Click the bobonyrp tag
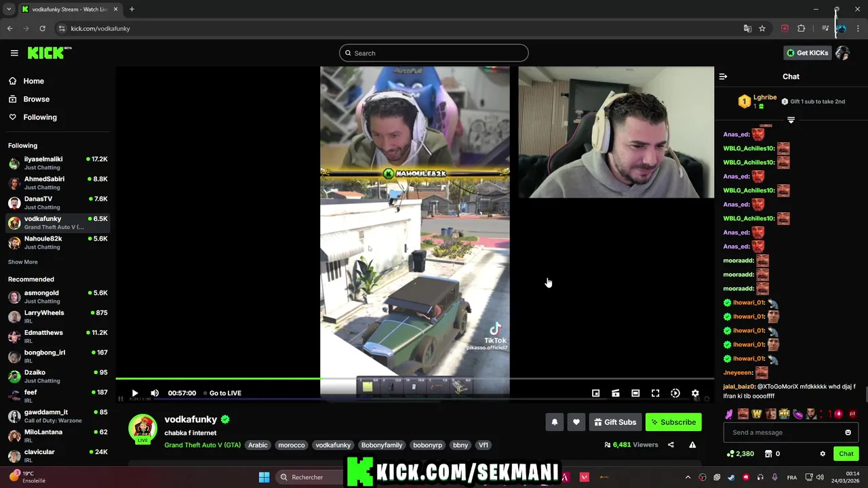The height and width of the screenshot is (488, 868). pos(428,445)
